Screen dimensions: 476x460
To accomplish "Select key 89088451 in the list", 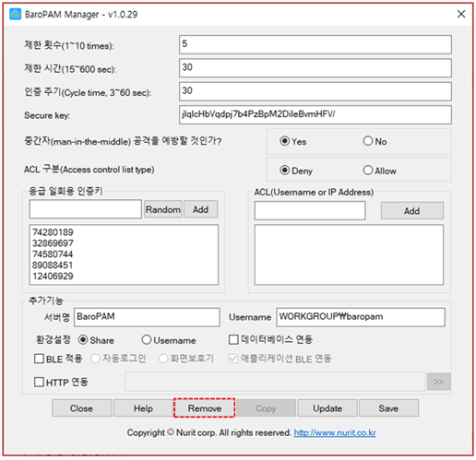I will tap(53, 265).
